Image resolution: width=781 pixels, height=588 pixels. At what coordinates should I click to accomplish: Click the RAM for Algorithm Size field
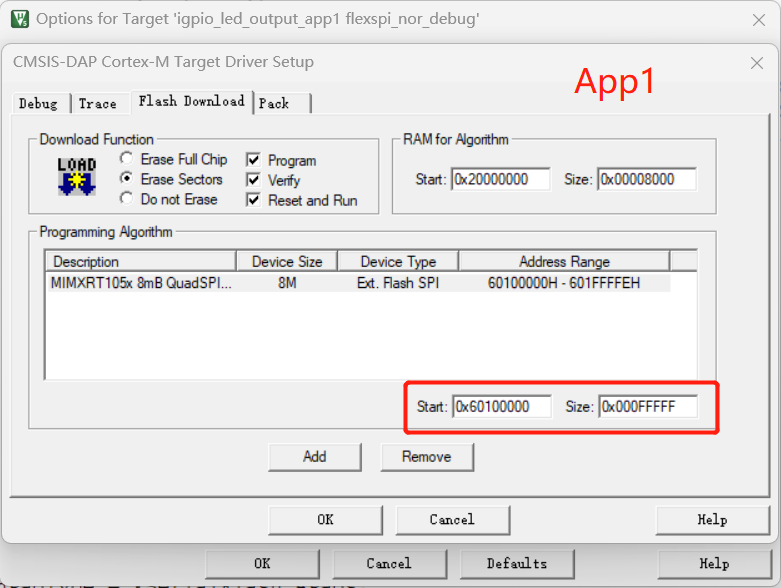click(646, 179)
